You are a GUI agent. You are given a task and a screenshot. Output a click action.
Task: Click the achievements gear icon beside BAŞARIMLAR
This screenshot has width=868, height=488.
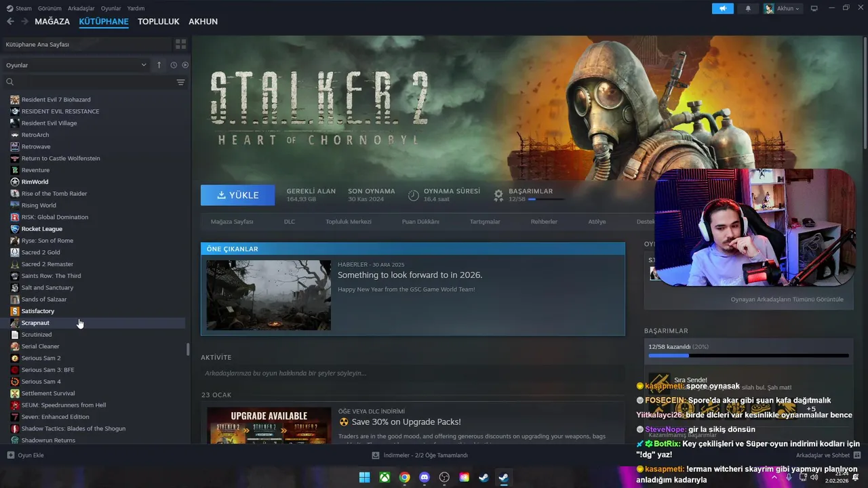point(498,195)
